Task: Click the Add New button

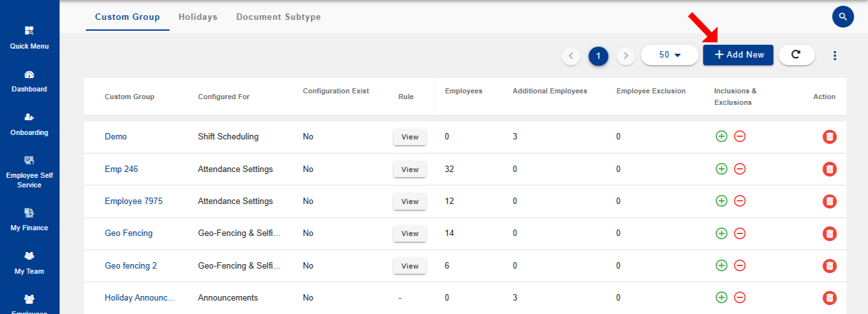Action: 738,55
